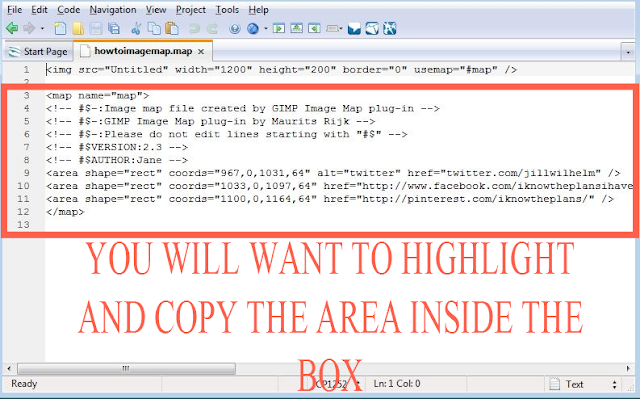Click the Copy icon in toolbar
This screenshot has width=640, height=399.
click(154, 29)
